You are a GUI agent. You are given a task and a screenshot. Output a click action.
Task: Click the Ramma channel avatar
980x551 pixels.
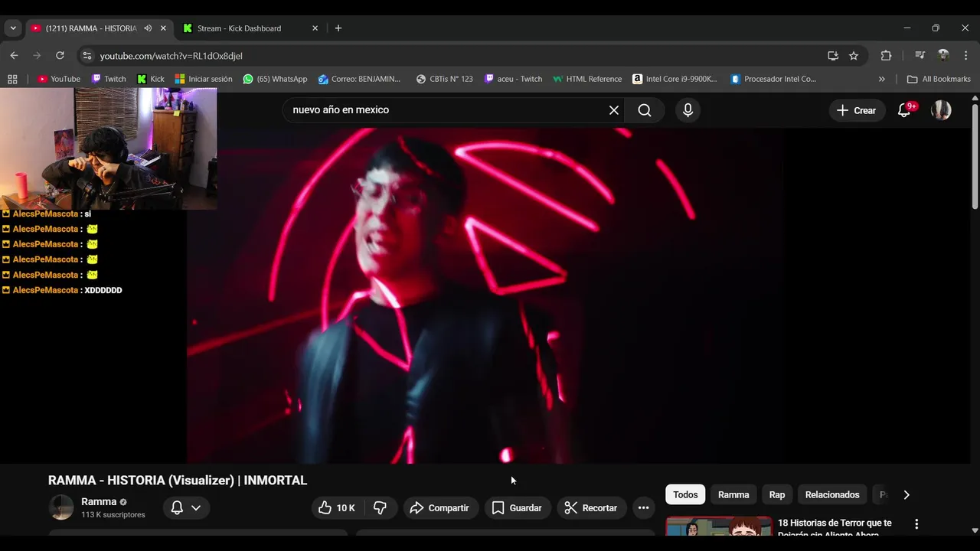click(61, 507)
